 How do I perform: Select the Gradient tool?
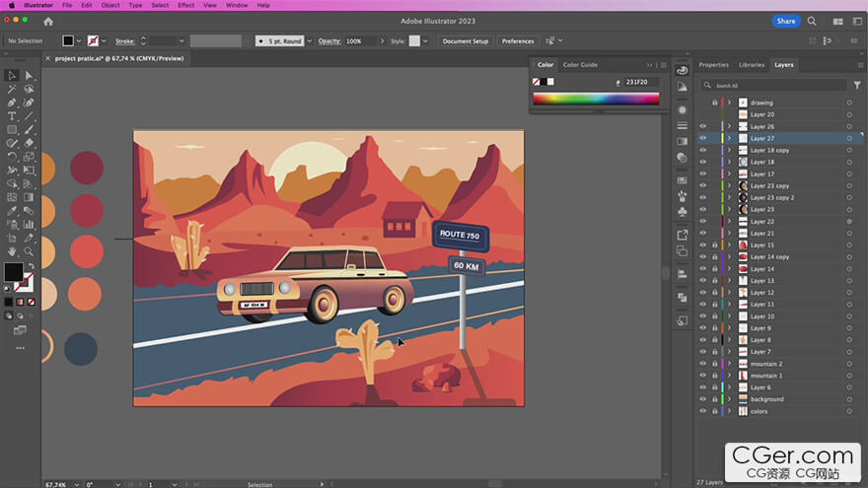(x=29, y=197)
